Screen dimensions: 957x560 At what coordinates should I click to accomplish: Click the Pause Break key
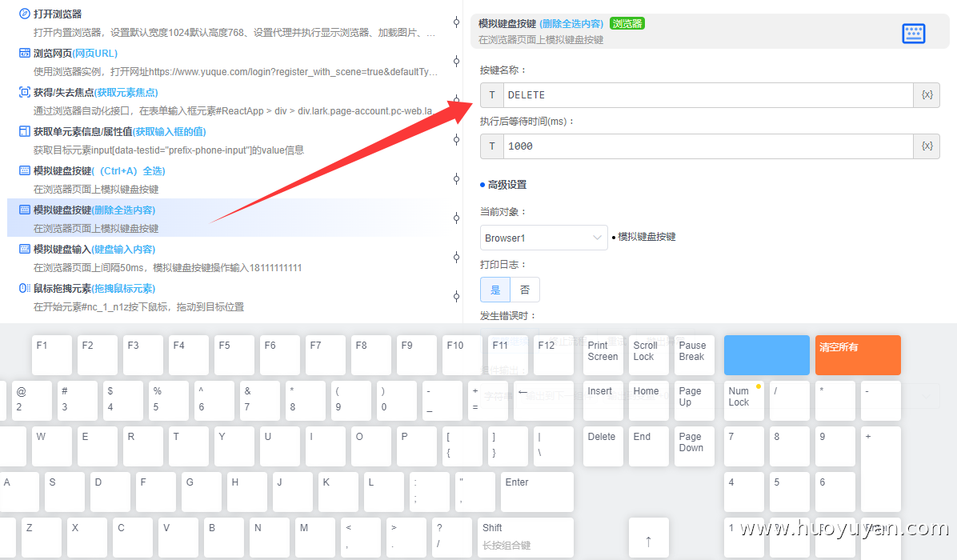[695, 355]
